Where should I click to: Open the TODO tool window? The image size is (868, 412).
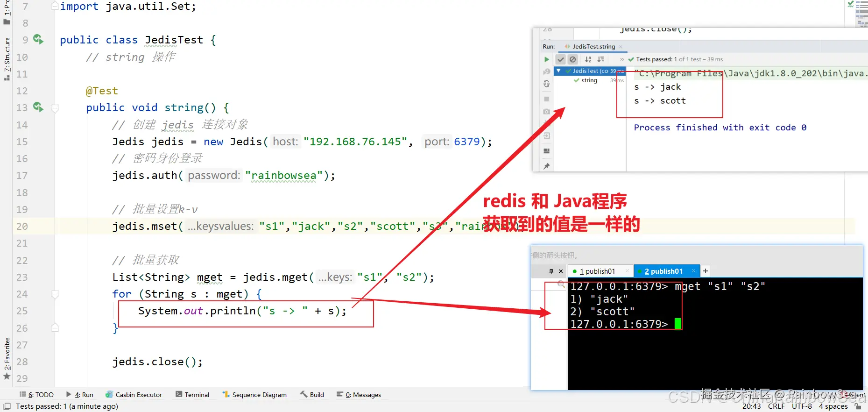pos(36,395)
